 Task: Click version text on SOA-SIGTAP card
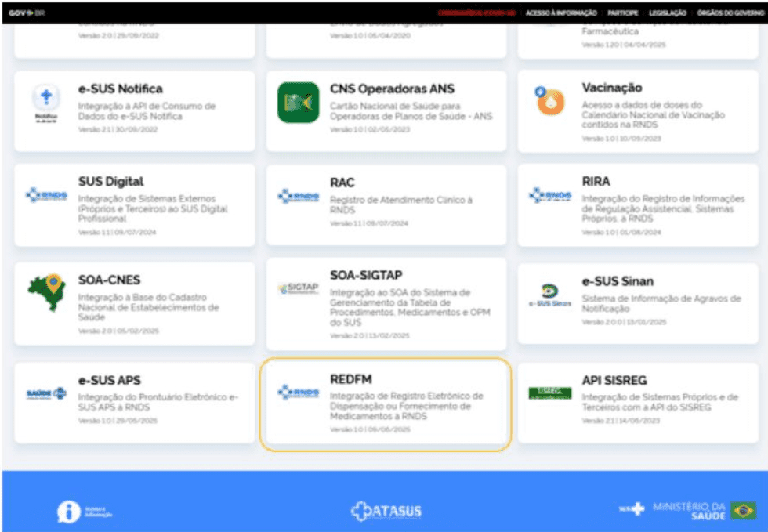point(370,335)
